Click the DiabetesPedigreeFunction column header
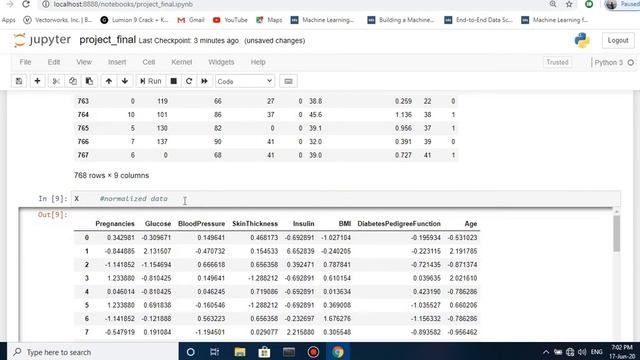 tap(399, 224)
